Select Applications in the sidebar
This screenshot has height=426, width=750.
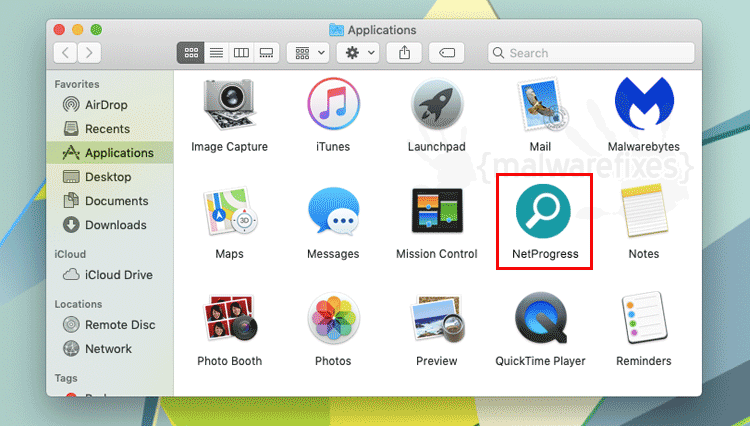pyautogui.click(x=110, y=153)
